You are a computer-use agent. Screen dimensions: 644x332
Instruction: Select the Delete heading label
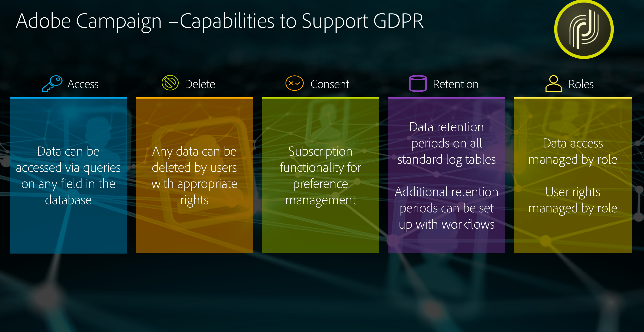pyautogui.click(x=200, y=84)
